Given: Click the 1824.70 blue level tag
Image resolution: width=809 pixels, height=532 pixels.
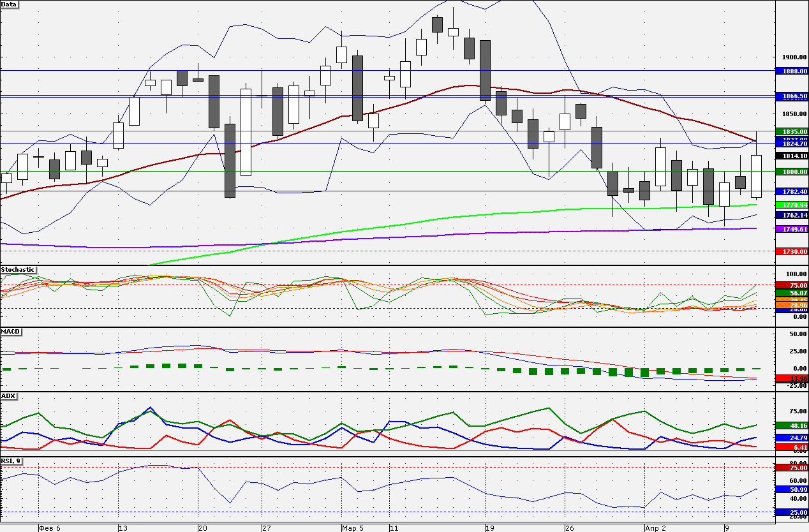Looking at the screenshot, I should coord(792,144).
